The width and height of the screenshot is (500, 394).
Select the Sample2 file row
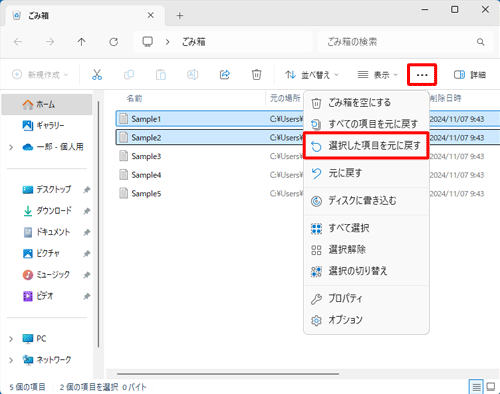pyautogui.click(x=308, y=138)
